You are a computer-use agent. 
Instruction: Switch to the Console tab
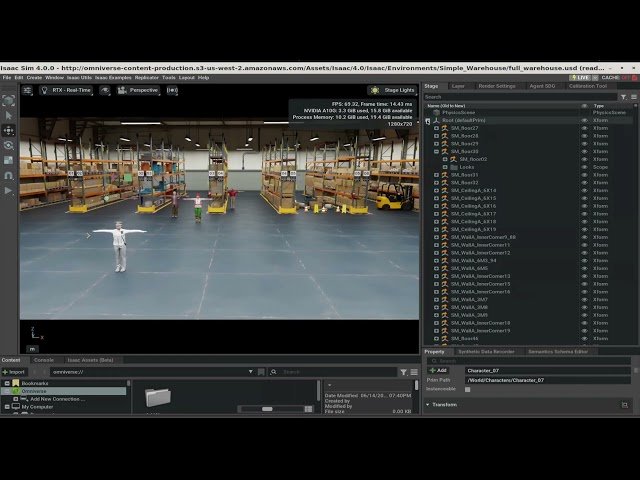pyautogui.click(x=44, y=360)
